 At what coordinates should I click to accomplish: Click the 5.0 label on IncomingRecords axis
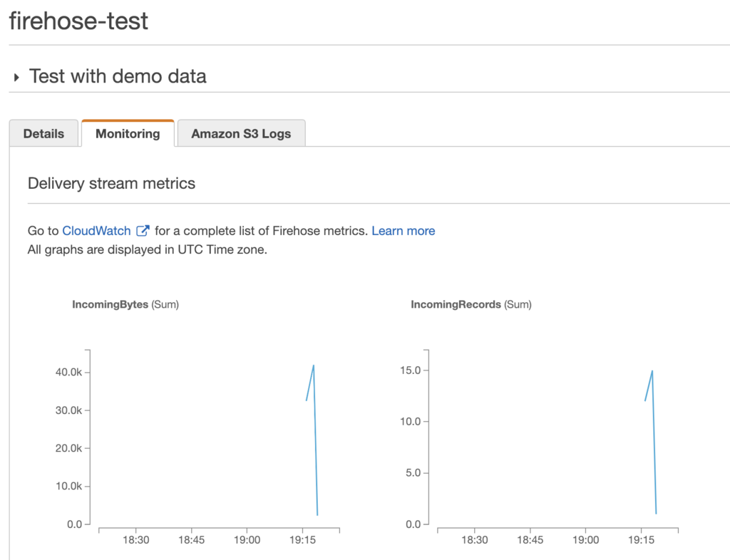(413, 472)
